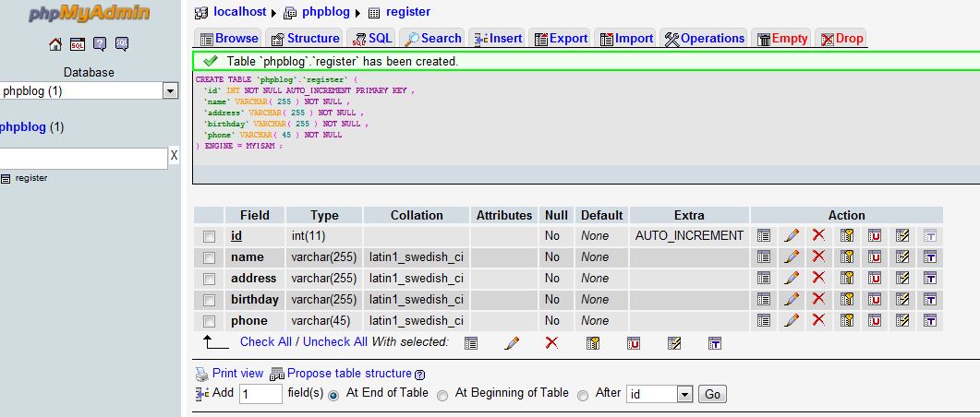Click the With selected browse icon
980x417 pixels.
coord(471,343)
